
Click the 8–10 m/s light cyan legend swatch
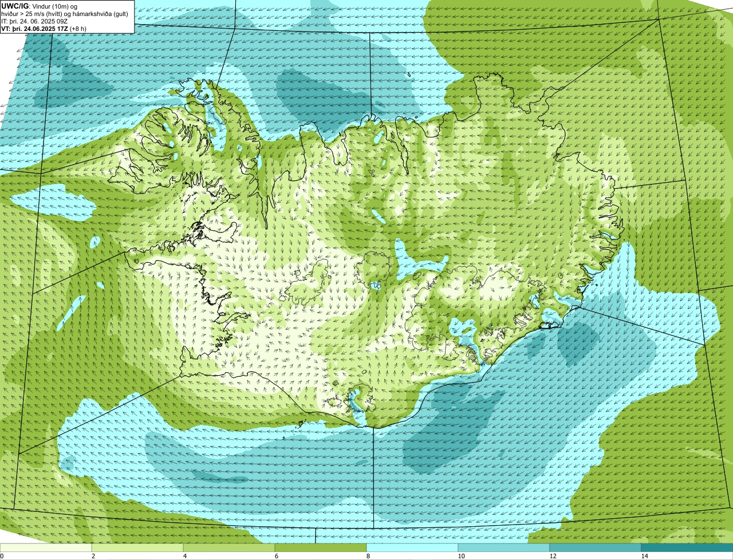pyautogui.click(x=412, y=547)
